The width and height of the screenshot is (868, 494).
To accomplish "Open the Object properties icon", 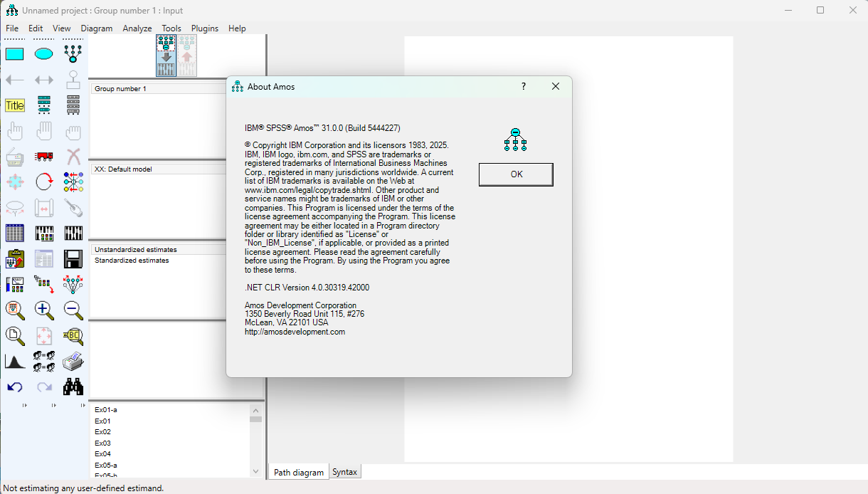I will (x=15, y=285).
